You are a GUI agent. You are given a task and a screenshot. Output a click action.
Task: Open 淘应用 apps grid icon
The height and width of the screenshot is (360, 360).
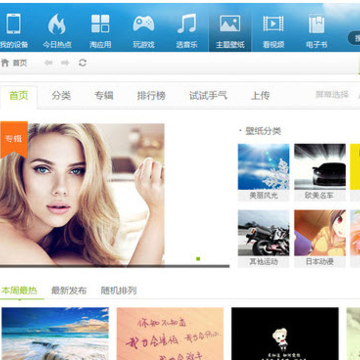[x=100, y=24]
